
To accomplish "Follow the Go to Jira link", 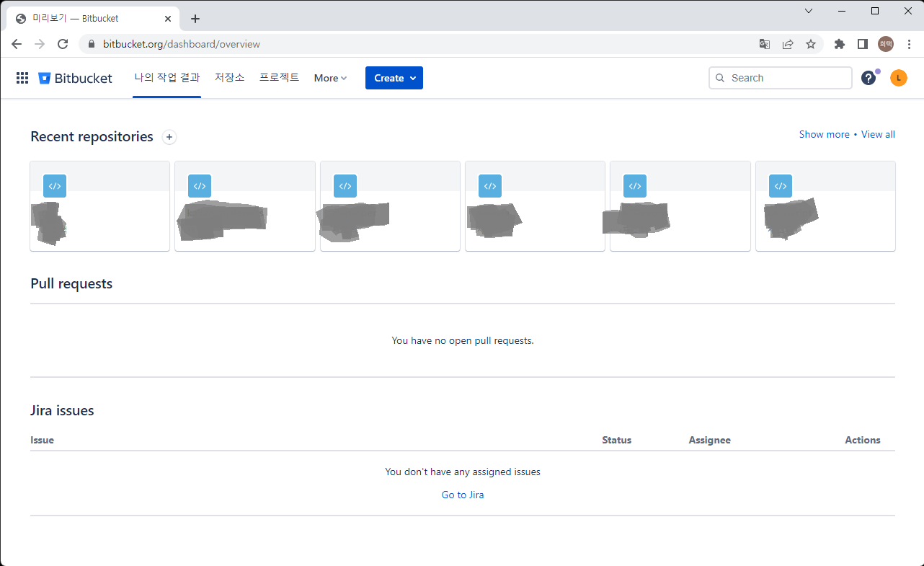I will tap(463, 495).
